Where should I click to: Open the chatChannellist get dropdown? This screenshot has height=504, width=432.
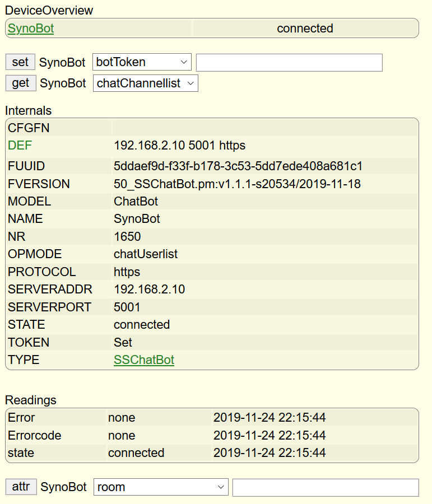[145, 83]
